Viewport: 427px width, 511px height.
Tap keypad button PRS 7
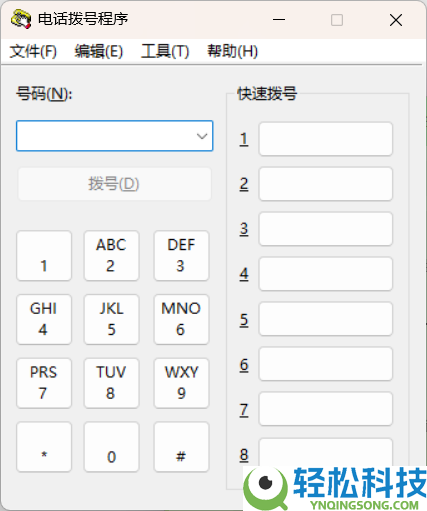point(44,383)
